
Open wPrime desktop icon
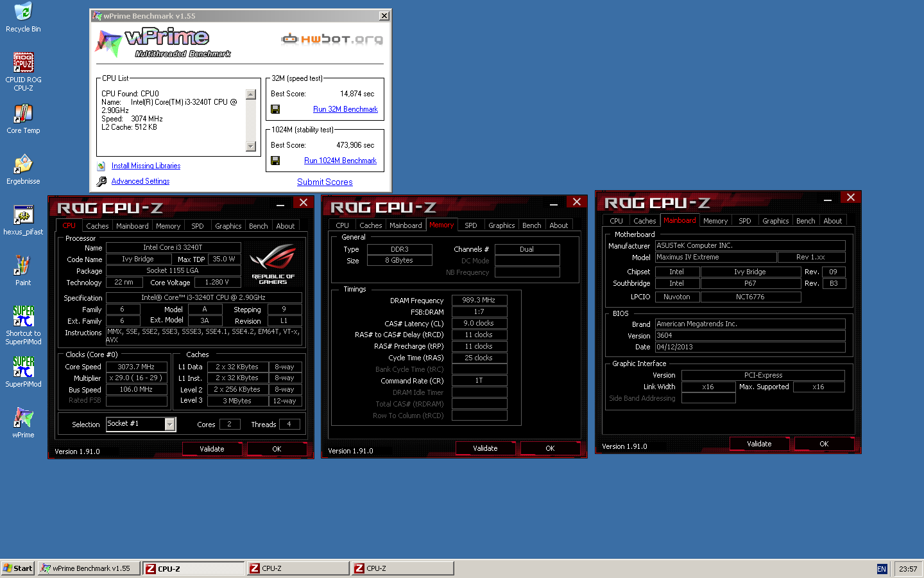tap(23, 423)
